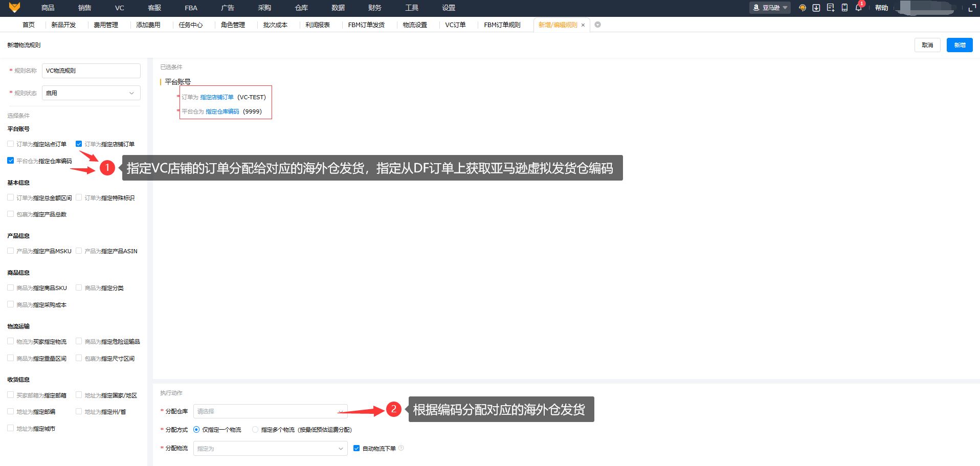Open the 客服 top menu

coord(154,8)
